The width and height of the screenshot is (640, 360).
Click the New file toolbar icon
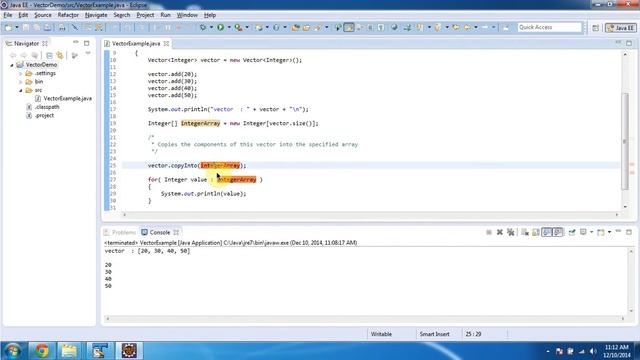click(8, 27)
